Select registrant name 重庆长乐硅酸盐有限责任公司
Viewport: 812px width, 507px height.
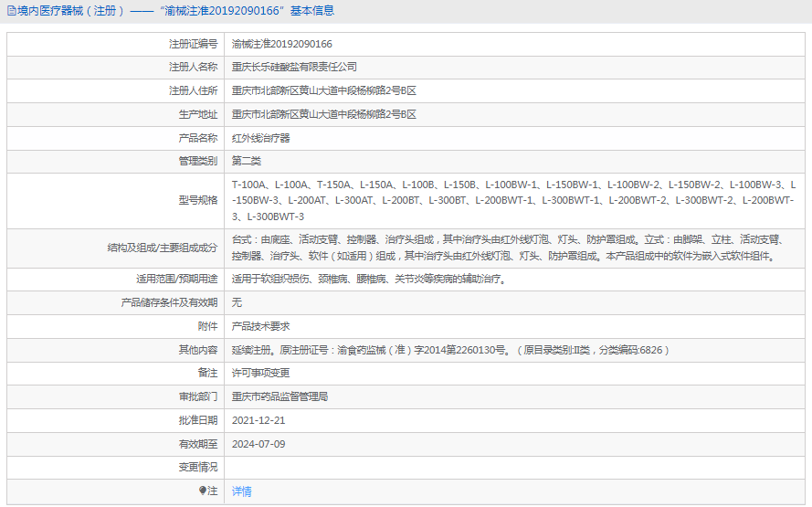[294, 67]
